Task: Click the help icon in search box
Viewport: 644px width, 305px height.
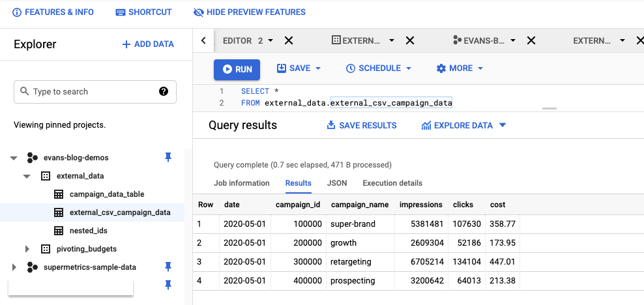Action: tap(164, 91)
